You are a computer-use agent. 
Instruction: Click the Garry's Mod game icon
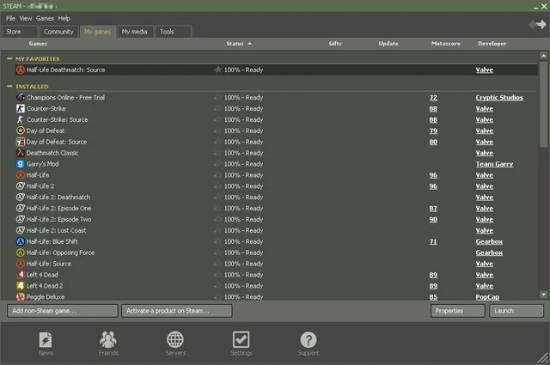[20, 164]
